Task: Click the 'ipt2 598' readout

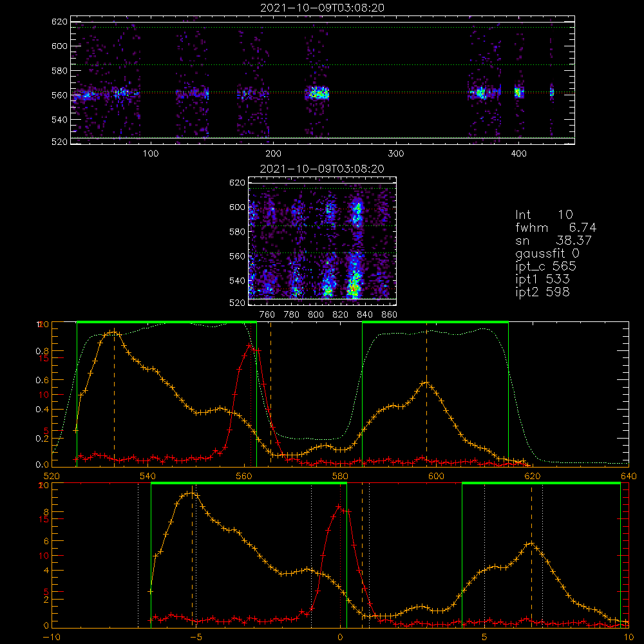Action: (542, 292)
